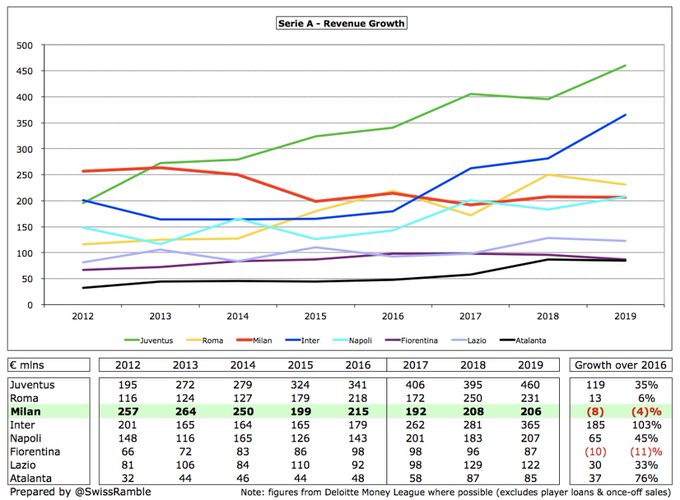Screen dimensions: 680x500
Task: Select the Inter legend label
Action: 310,340
